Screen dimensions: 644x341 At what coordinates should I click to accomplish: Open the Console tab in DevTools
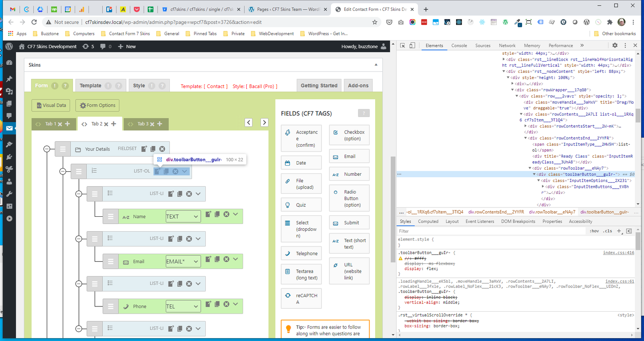[x=459, y=45]
